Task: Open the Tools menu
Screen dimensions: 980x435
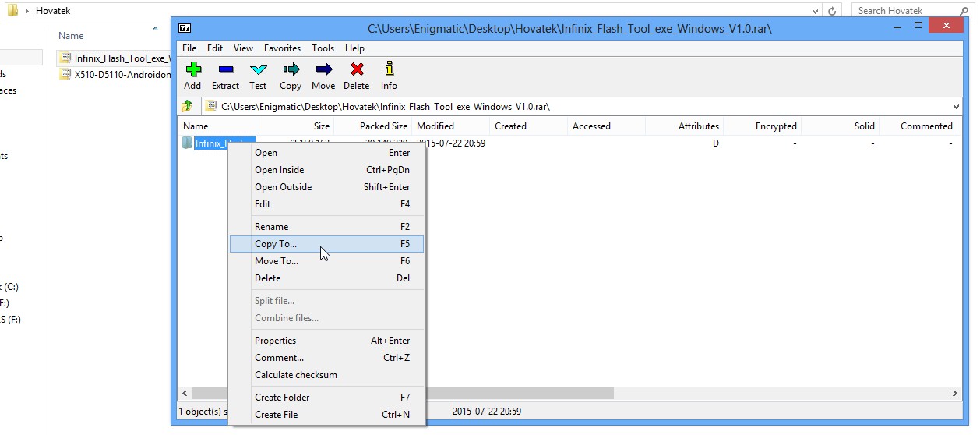Action: coord(323,48)
